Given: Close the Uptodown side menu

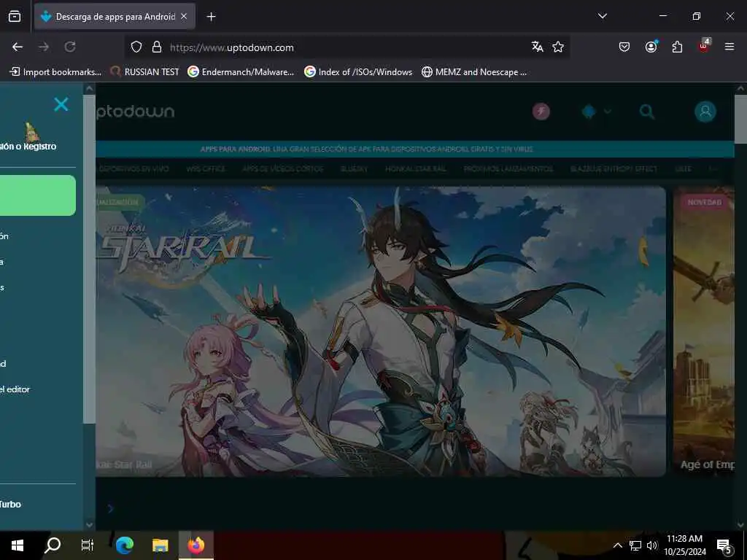Looking at the screenshot, I should [61, 104].
